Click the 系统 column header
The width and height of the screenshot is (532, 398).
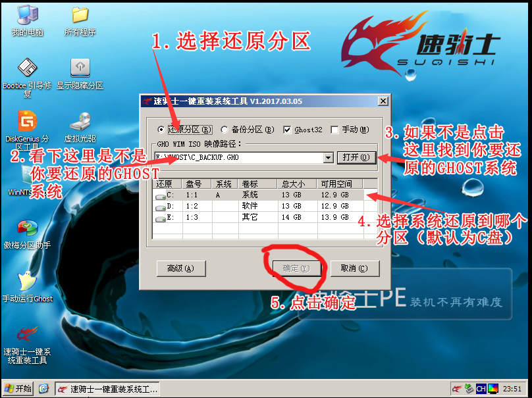pyautogui.click(x=225, y=184)
